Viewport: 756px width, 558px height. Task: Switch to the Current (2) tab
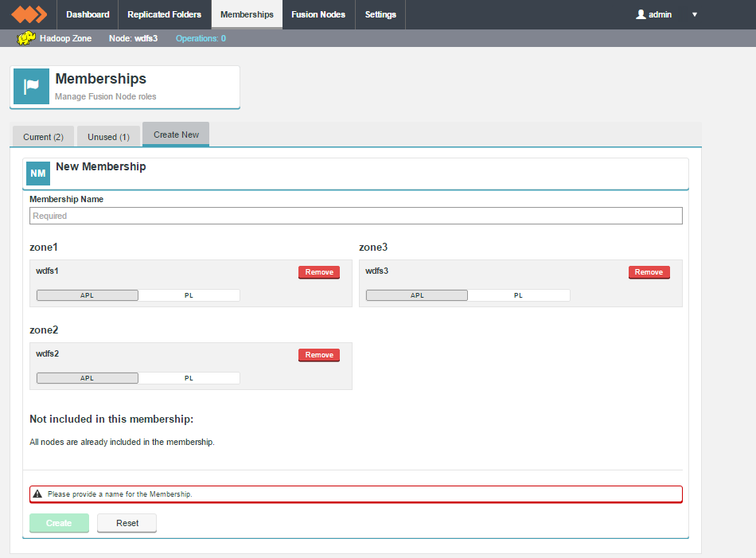44,136
